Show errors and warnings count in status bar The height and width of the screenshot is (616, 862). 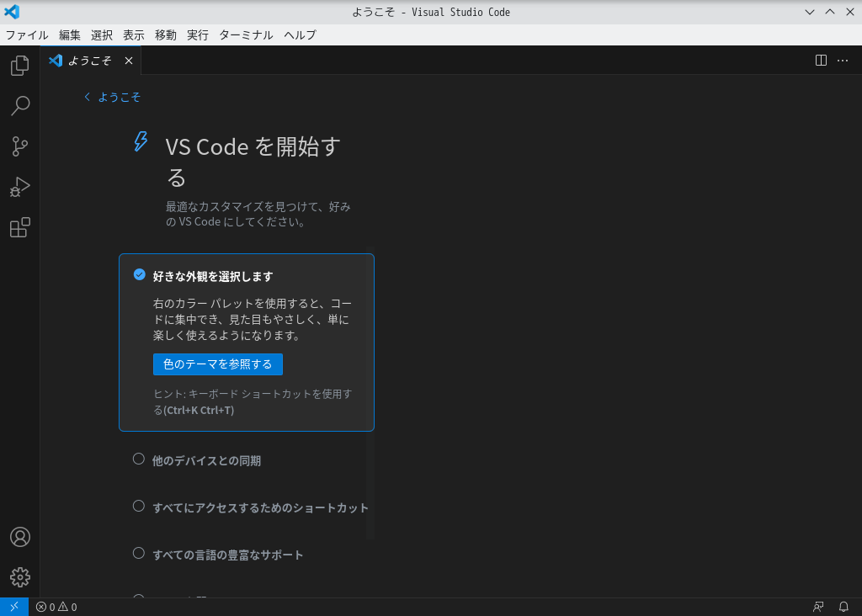[x=56, y=607]
